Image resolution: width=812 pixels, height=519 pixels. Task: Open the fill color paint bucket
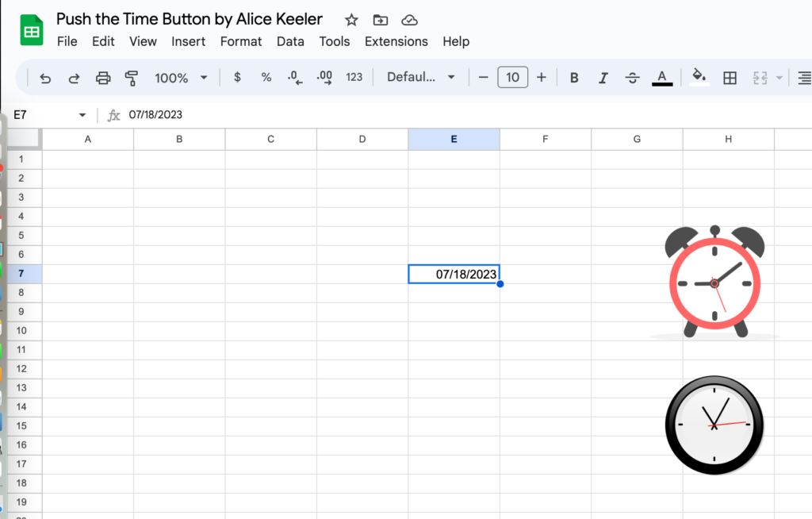(x=699, y=77)
